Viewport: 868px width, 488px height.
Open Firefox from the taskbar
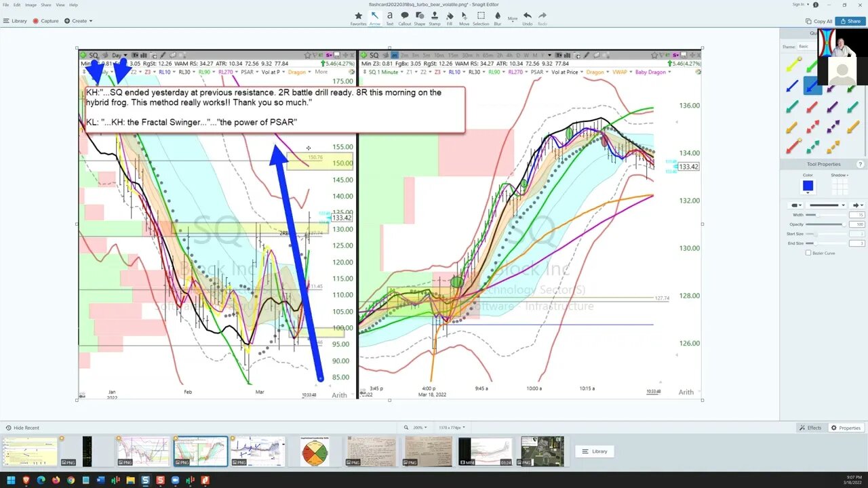click(x=56, y=480)
